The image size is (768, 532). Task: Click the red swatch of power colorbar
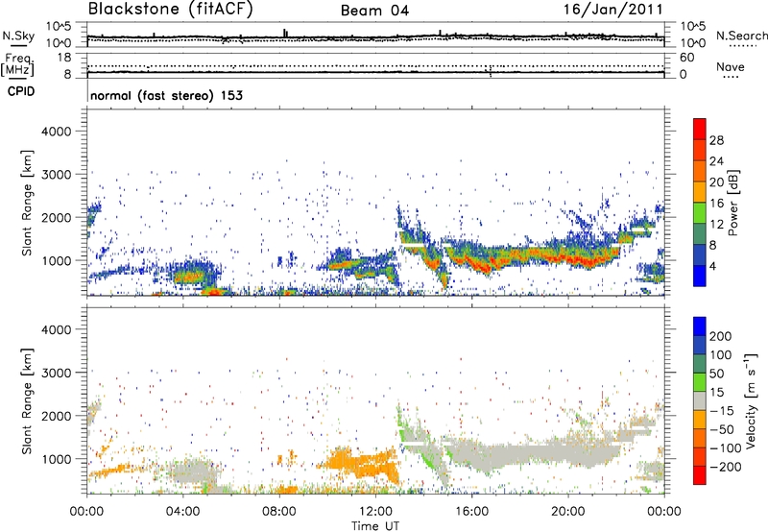pos(700,129)
